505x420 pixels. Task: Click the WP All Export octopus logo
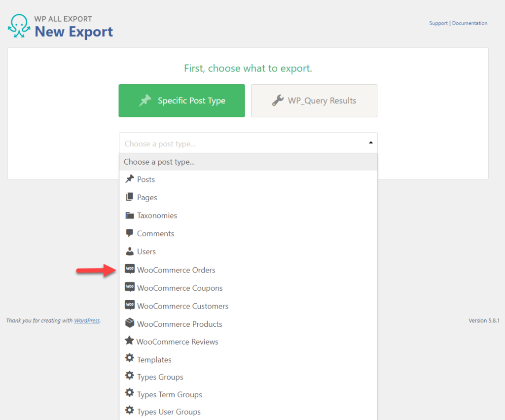[x=19, y=26]
